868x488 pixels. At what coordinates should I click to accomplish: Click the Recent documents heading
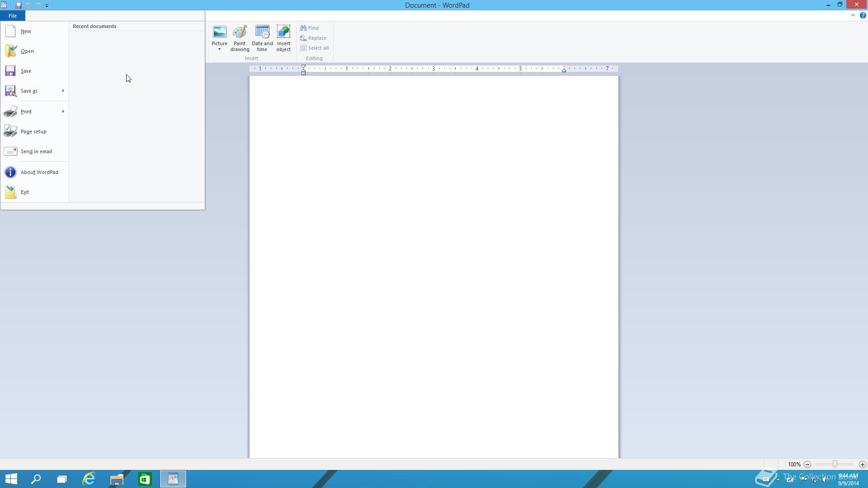(x=94, y=26)
